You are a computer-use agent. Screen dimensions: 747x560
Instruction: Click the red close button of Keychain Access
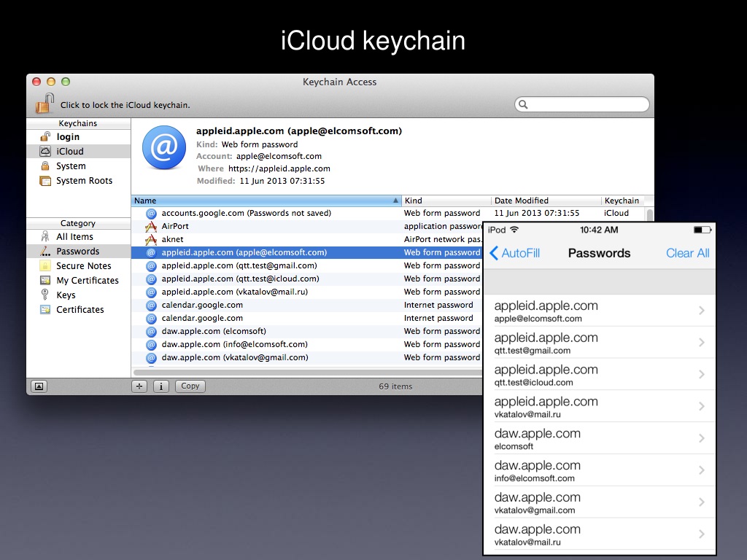click(x=36, y=82)
